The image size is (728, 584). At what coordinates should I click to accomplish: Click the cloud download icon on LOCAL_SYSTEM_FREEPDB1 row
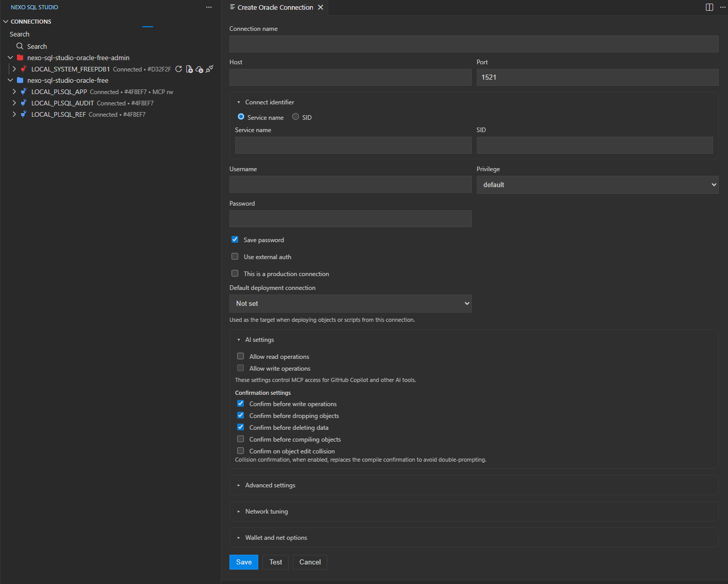pyautogui.click(x=200, y=69)
